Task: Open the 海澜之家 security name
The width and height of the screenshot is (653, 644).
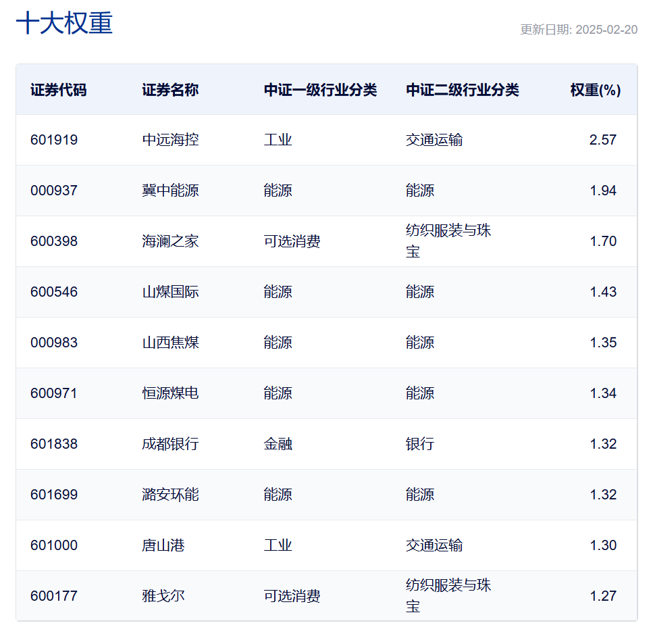Action: [170, 241]
